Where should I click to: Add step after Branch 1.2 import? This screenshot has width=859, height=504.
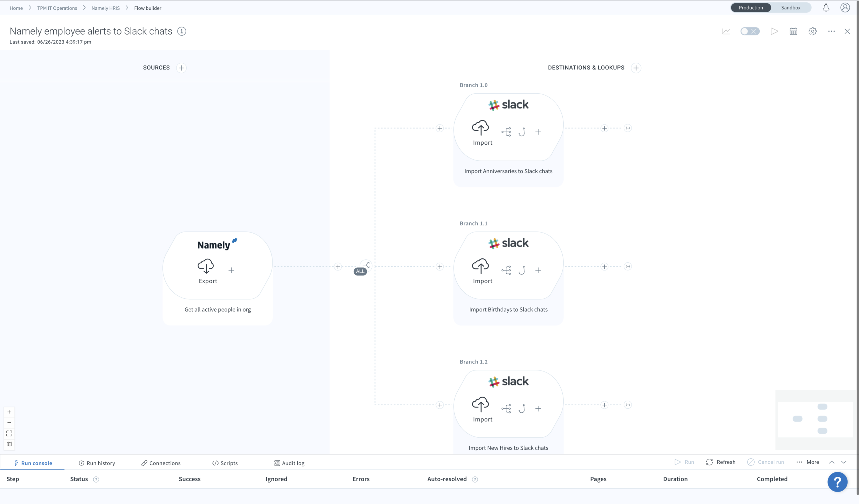click(x=604, y=405)
